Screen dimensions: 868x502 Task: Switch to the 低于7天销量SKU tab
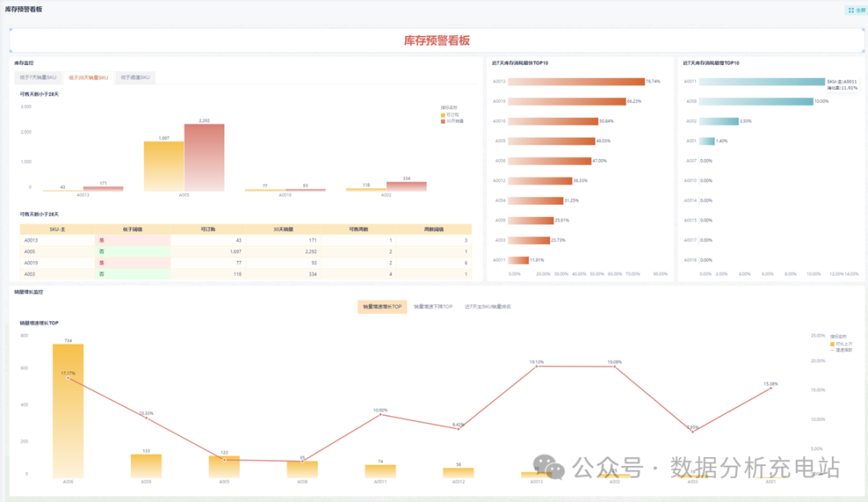[x=39, y=77]
